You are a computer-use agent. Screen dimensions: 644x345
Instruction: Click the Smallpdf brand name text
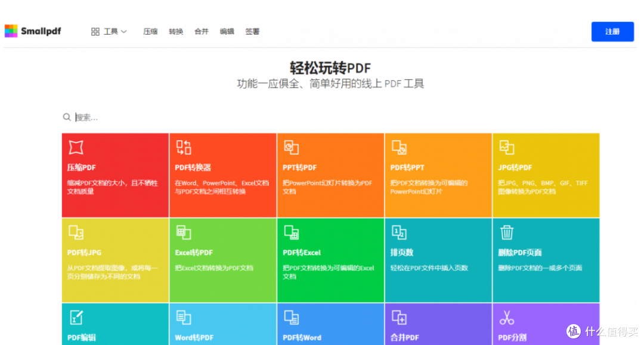[41, 31]
